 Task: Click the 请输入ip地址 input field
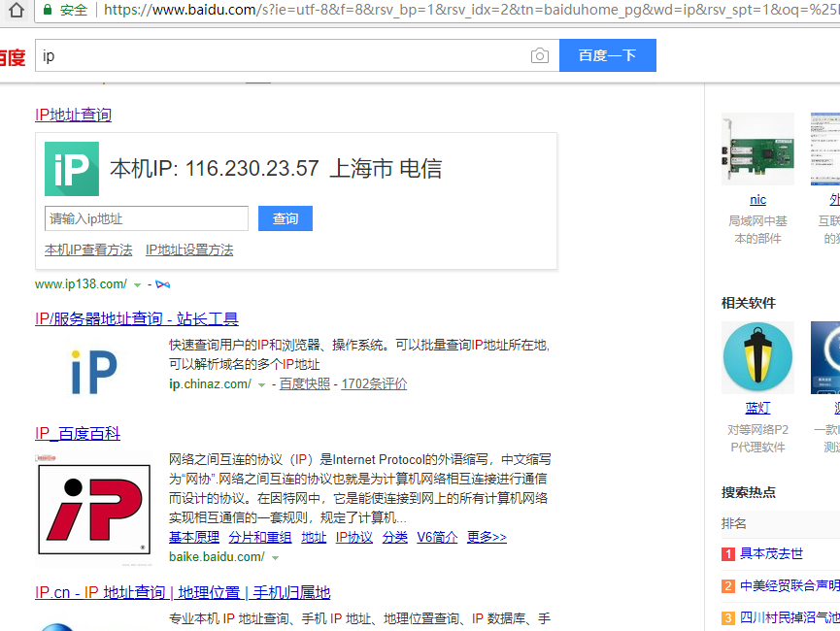[146, 218]
